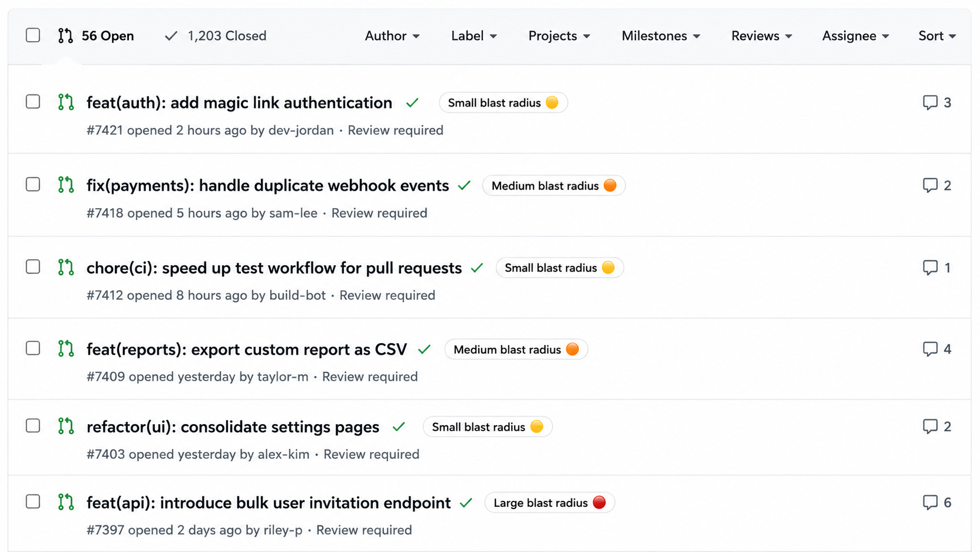This screenshot has height=552, width=980.
Task: Expand the Milestones filter dropdown
Action: [x=661, y=36]
